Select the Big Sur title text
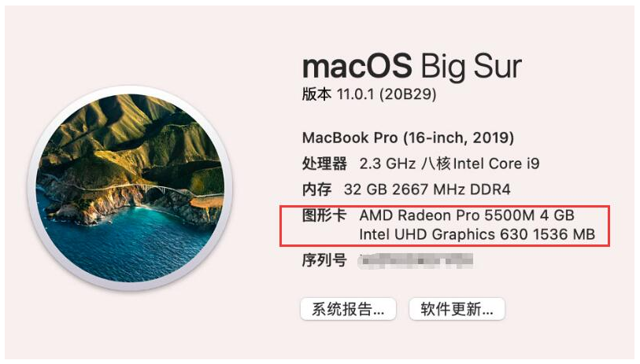This screenshot has width=640, height=364. tap(471, 67)
